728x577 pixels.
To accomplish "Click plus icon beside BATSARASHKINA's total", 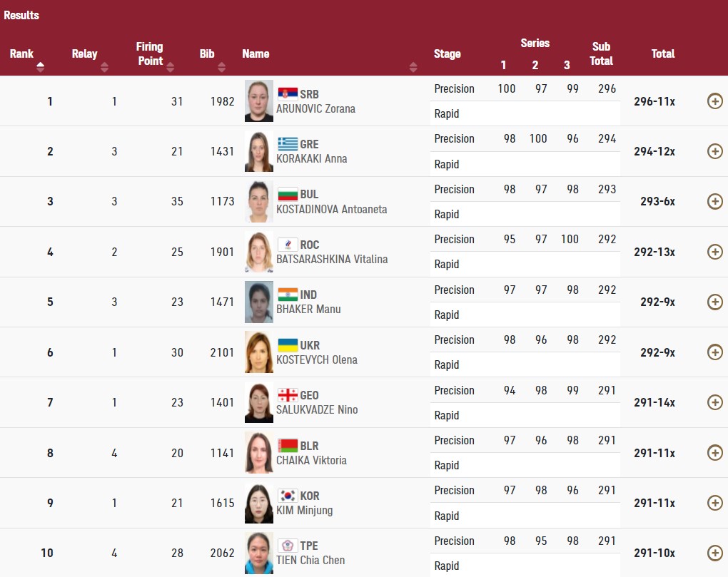I will coord(714,252).
